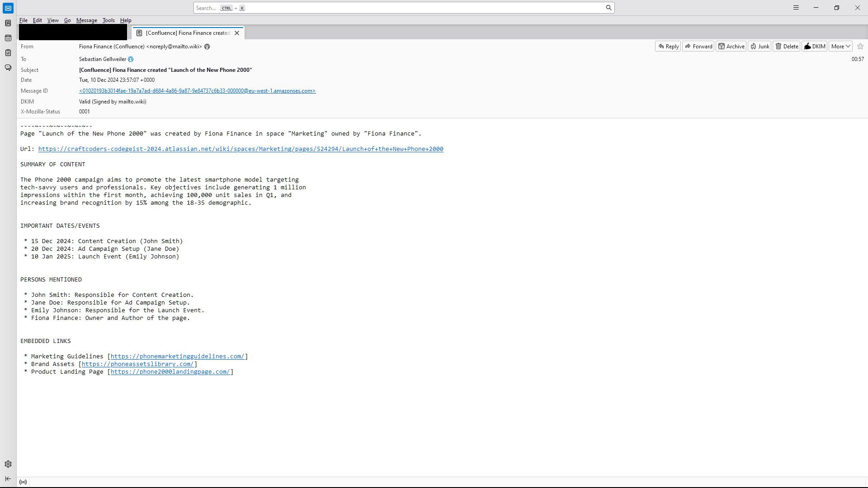
Task: Open the Tools menu
Action: click(x=108, y=20)
